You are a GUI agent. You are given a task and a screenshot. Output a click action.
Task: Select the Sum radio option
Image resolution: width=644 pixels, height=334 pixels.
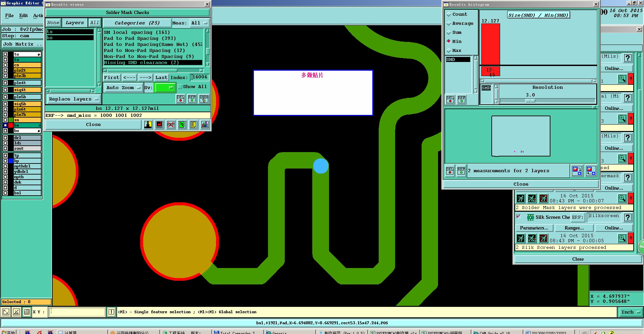pyautogui.click(x=449, y=32)
